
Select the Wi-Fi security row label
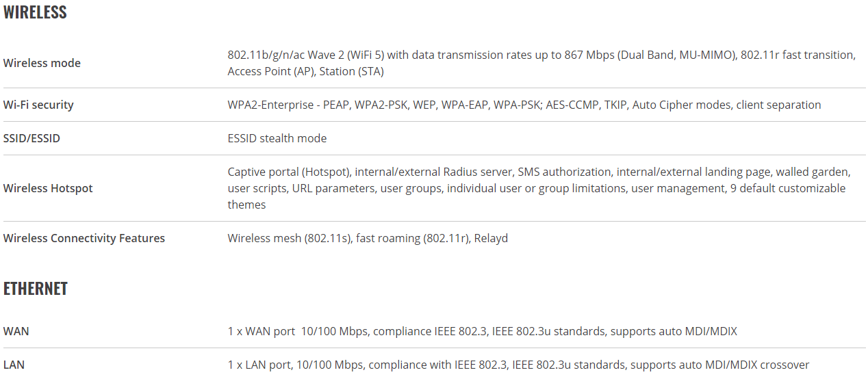38,105
